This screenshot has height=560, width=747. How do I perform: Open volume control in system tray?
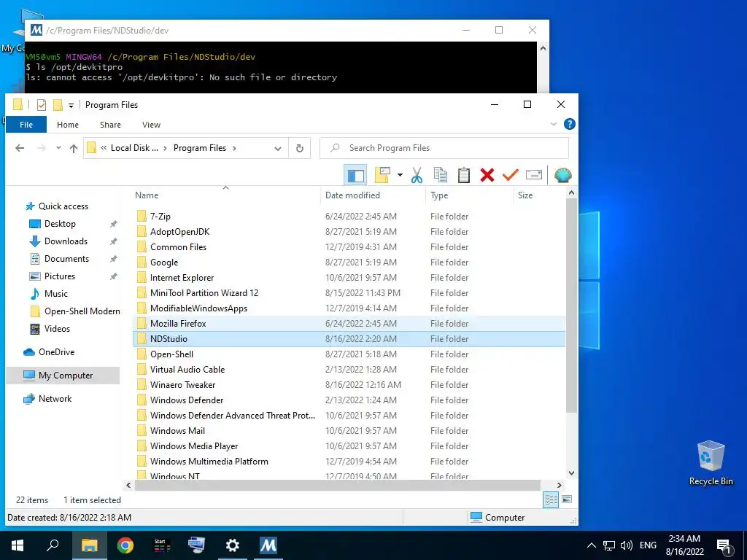[x=627, y=545]
